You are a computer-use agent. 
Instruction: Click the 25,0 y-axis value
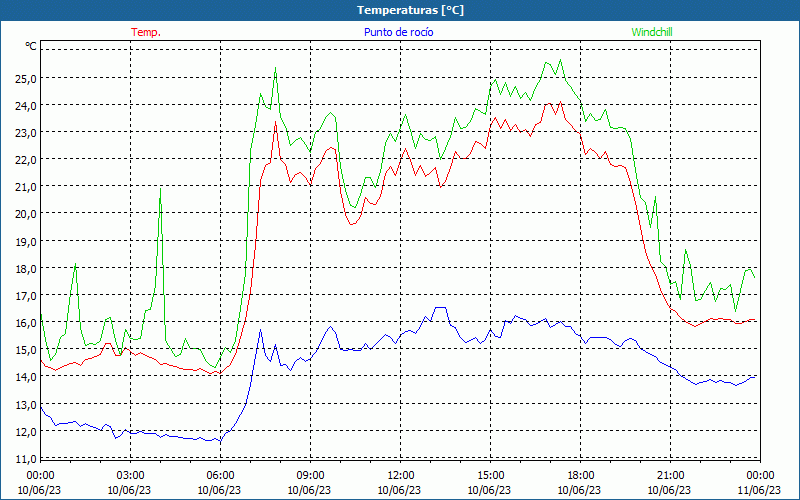26,78
